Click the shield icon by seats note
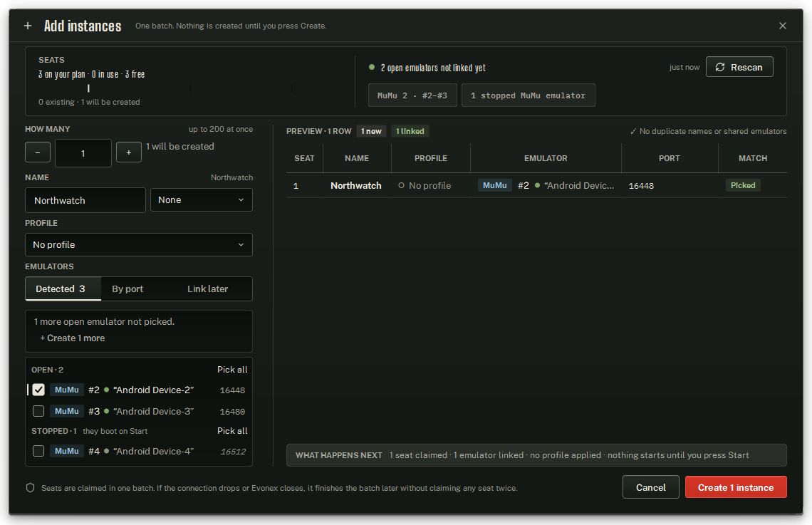This screenshot has width=812, height=525. click(30, 488)
